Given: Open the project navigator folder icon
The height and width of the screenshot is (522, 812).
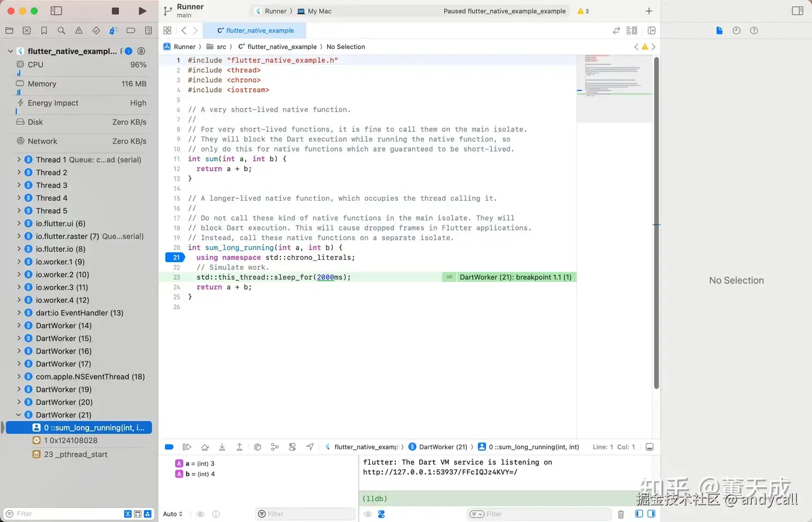Looking at the screenshot, I should pyautogui.click(x=9, y=30).
